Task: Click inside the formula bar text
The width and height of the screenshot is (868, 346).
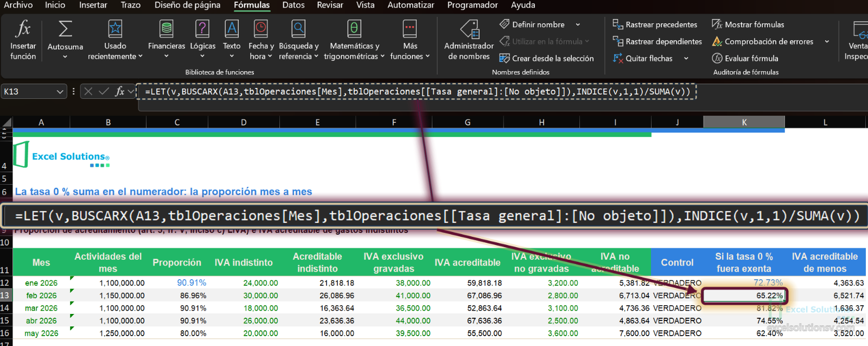Action: click(x=417, y=91)
